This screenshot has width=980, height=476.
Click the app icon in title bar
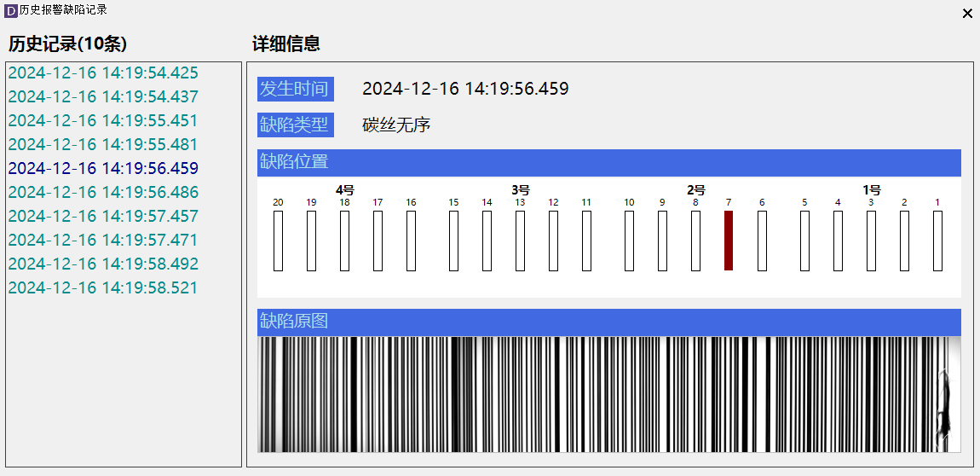tap(11, 11)
